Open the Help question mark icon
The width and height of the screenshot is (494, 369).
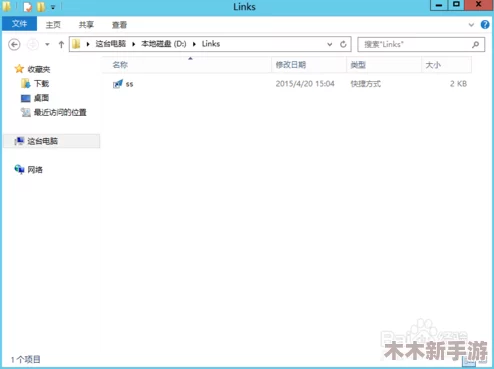(485, 24)
